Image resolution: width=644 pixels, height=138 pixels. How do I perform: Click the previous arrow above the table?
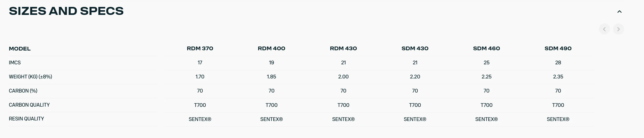[x=604, y=29]
